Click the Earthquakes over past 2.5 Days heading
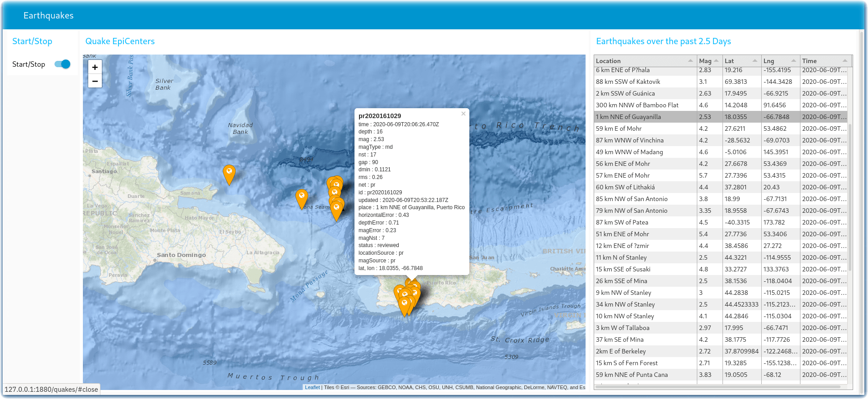 tap(663, 41)
